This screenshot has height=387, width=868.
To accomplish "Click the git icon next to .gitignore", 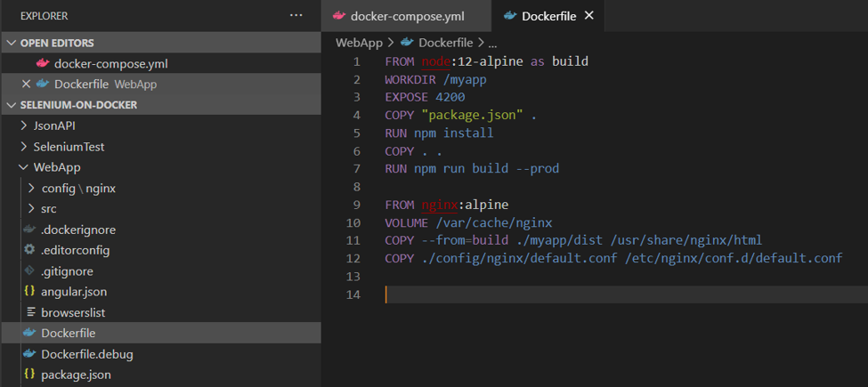I will 30,270.
